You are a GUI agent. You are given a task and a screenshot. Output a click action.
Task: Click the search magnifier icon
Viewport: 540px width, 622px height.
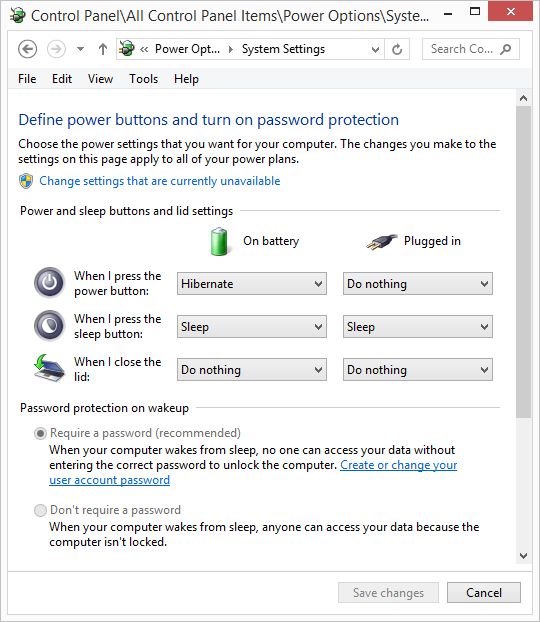pyautogui.click(x=506, y=49)
